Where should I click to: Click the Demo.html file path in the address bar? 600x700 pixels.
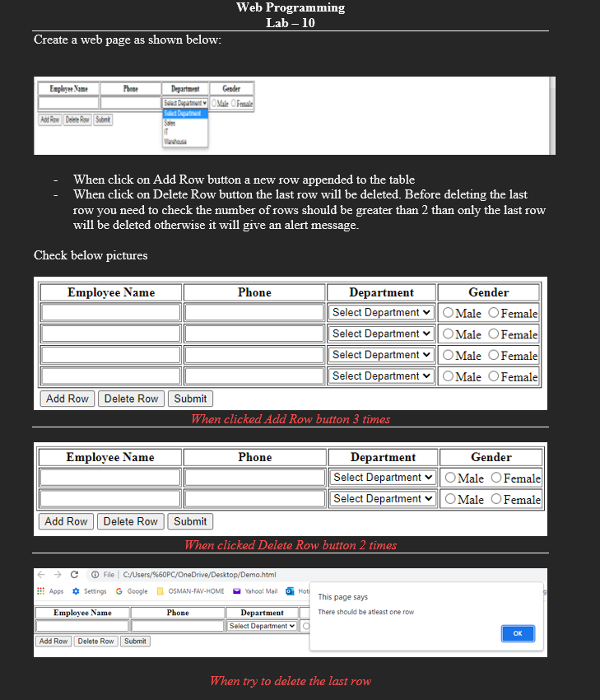(199, 575)
